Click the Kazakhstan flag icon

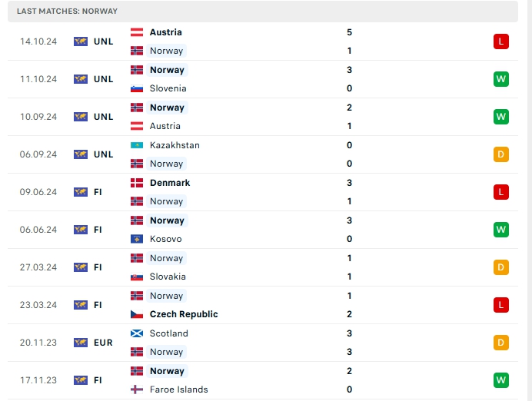click(137, 145)
